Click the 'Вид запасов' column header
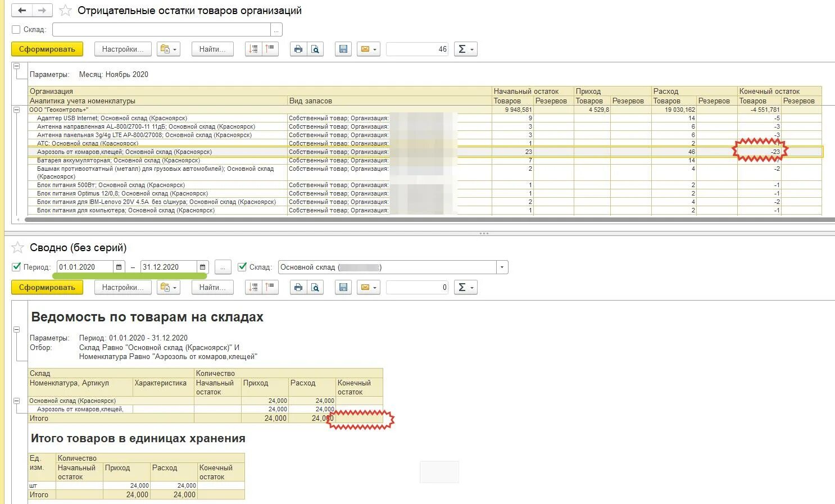The image size is (835, 504). pyautogui.click(x=389, y=101)
